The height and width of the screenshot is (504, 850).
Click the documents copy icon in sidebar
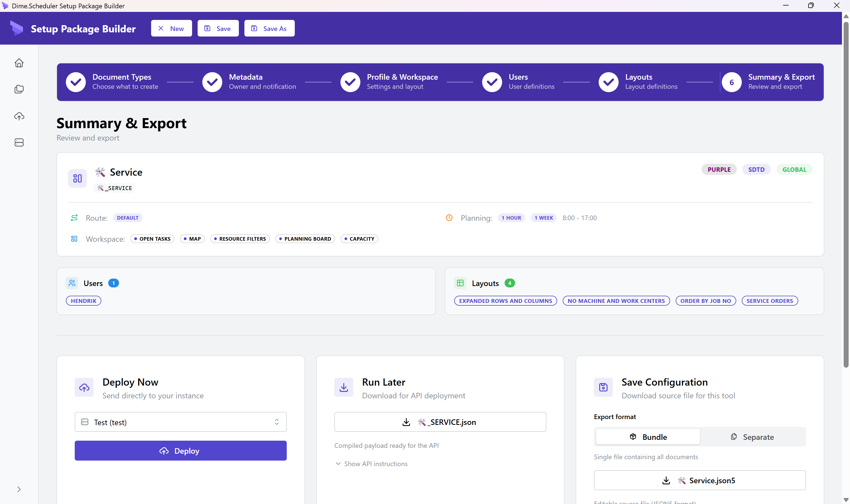19,89
